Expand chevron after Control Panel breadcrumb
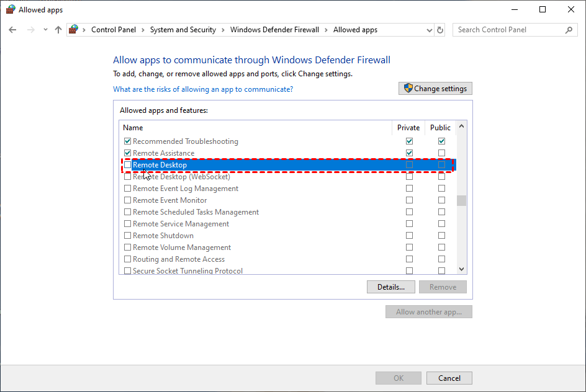Viewport: 586px width, 392px height. click(x=143, y=30)
